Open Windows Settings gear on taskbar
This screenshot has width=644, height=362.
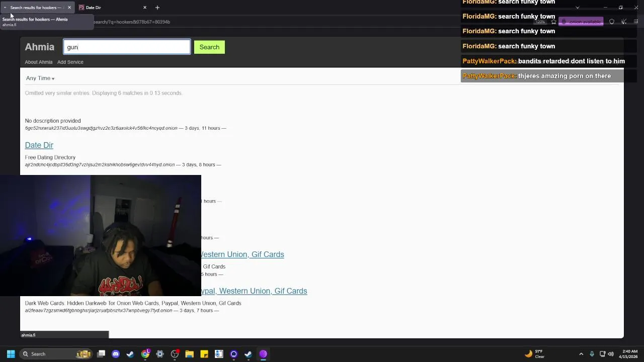point(160,354)
